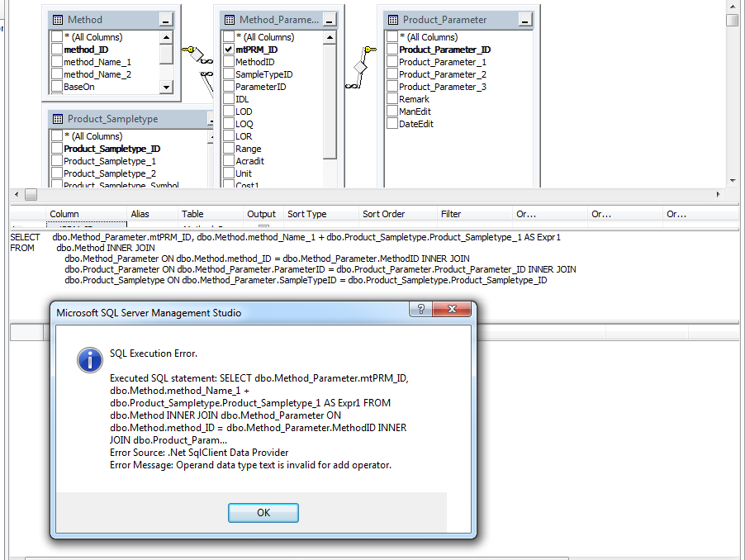Click Method_Parameter table scroll up arrow

pos(330,37)
